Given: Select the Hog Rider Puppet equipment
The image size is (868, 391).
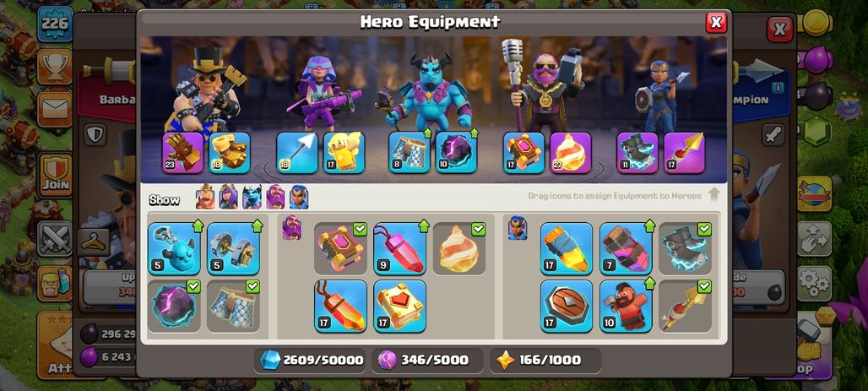Looking at the screenshot, I should pos(626,307).
